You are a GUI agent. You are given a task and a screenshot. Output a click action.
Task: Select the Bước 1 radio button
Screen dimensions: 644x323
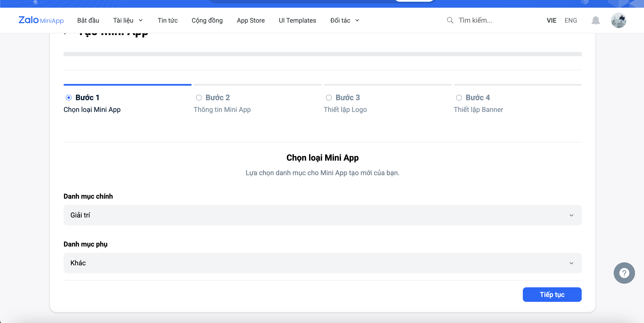click(69, 98)
